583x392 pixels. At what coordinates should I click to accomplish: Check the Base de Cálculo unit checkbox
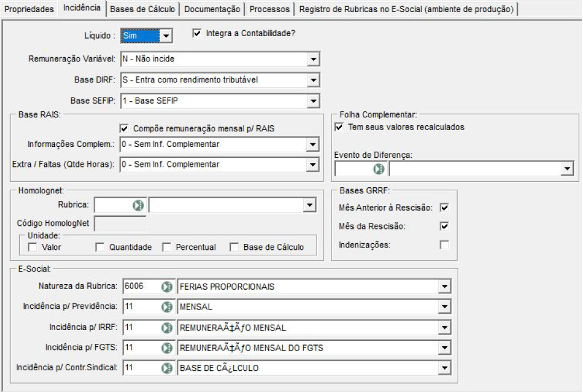pos(234,247)
